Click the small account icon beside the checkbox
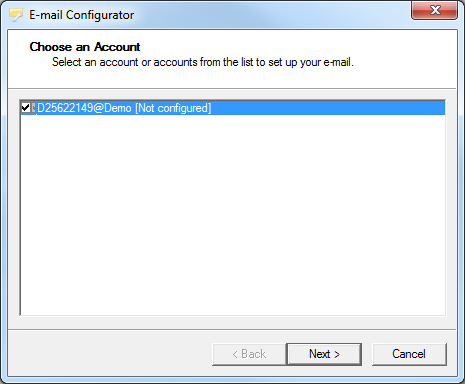The height and width of the screenshot is (384, 465). pyautogui.click(x=33, y=108)
